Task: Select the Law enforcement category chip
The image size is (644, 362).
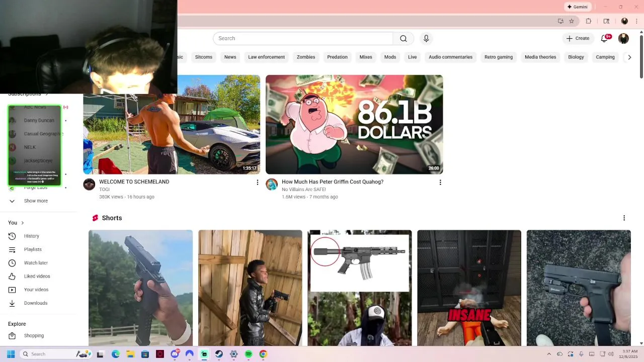Action: tap(266, 57)
